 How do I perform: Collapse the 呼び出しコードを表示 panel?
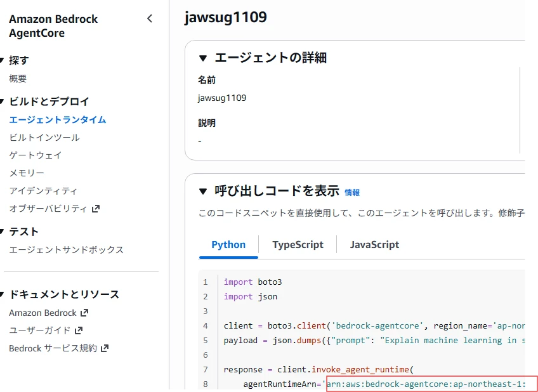pos(203,191)
